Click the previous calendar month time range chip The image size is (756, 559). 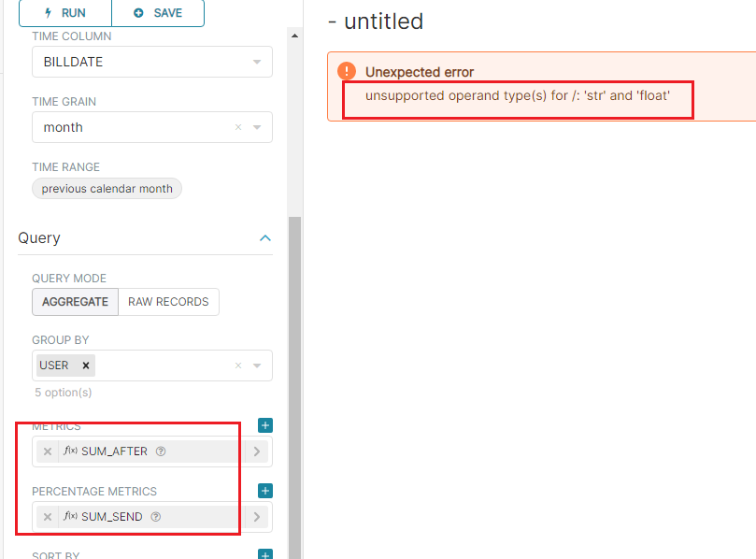[x=106, y=188]
